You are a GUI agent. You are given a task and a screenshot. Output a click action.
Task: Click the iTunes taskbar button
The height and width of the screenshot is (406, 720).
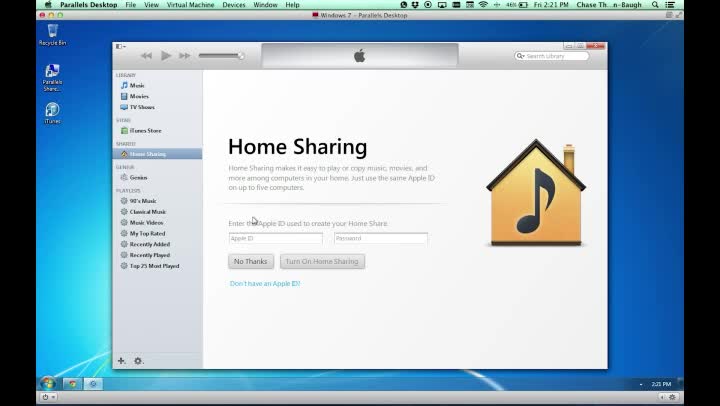[x=93, y=384]
